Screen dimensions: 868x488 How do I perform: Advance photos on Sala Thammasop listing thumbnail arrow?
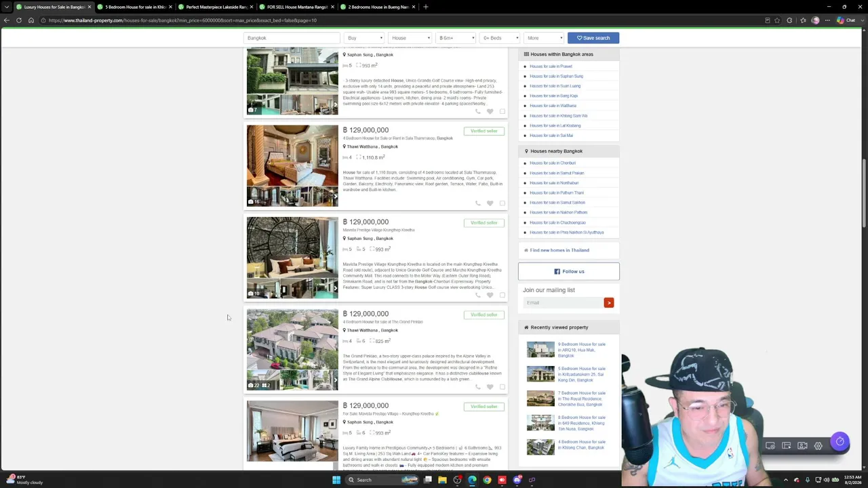click(x=334, y=197)
